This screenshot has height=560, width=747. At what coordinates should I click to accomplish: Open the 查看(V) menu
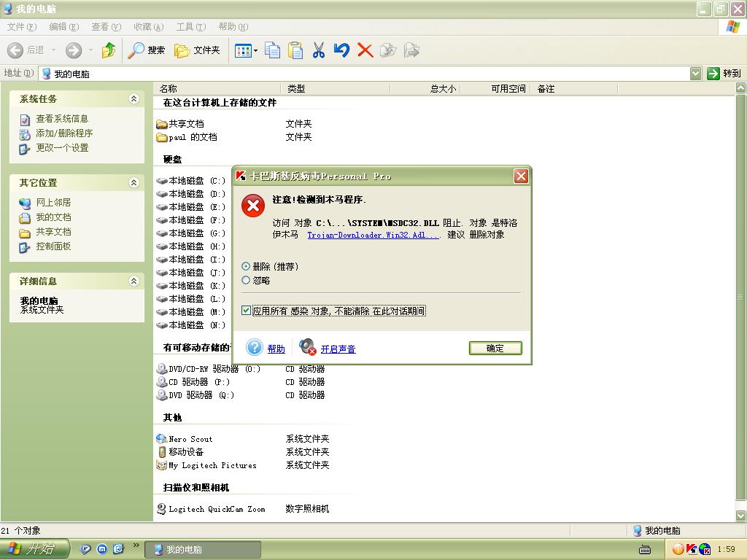click(107, 27)
